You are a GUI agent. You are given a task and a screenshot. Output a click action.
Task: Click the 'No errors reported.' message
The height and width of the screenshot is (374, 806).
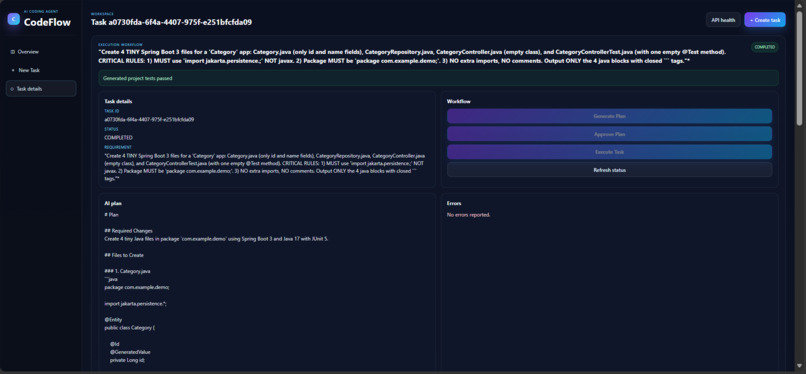(x=469, y=215)
